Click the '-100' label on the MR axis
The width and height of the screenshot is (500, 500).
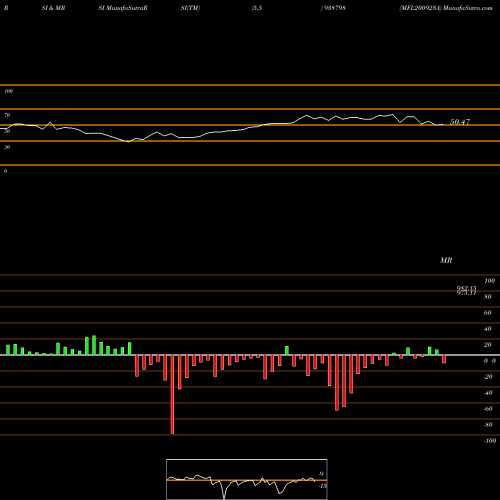[x=490, y=441]
